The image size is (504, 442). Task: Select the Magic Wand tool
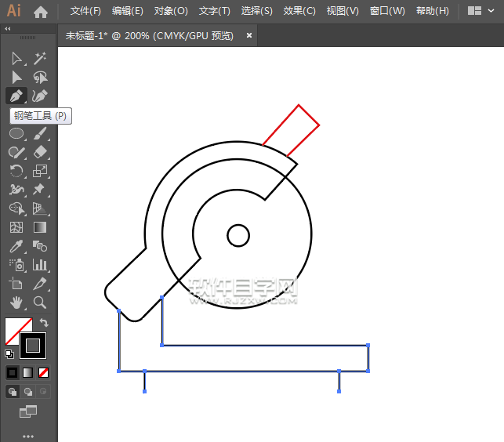[x=40, y=58]
